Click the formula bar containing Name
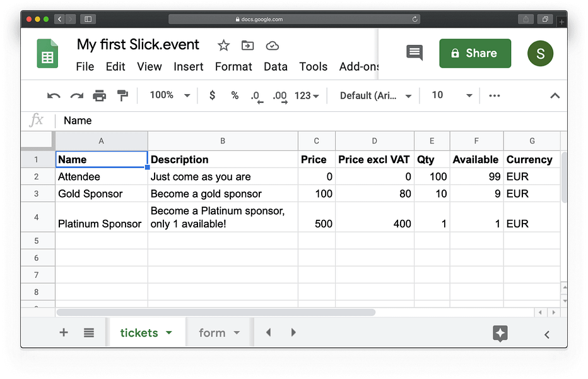Image resolution: width=588 pixels, height=379 pixels. pyautogui.click(x=310, y=121)
